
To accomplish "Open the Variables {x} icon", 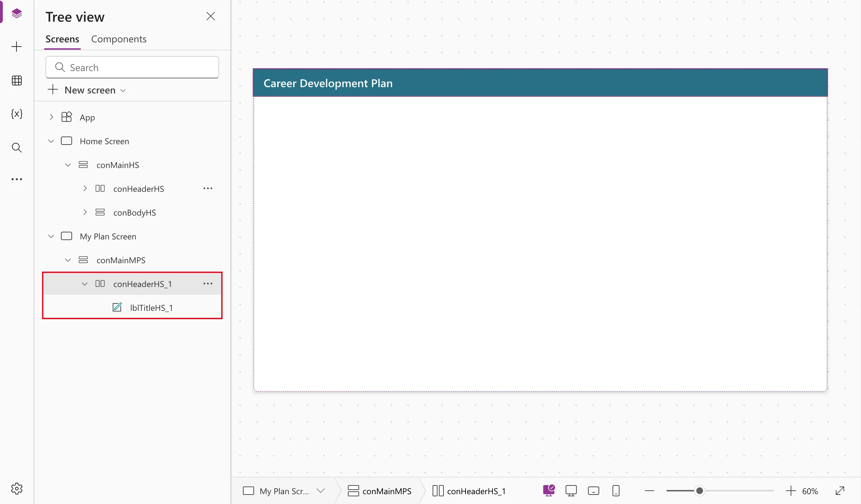I will (x=17, y=114).
